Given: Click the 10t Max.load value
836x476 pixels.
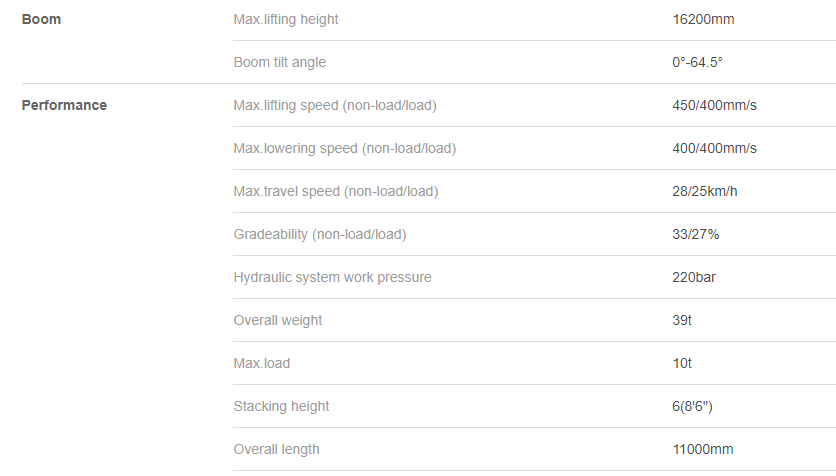Looking at the screenshot, I should click(x=682, y=364).
